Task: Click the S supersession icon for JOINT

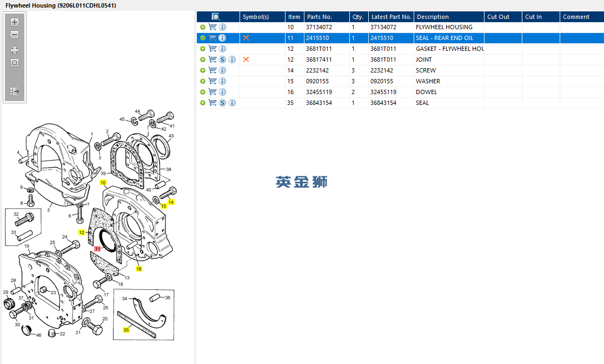Action: (222, 59)
